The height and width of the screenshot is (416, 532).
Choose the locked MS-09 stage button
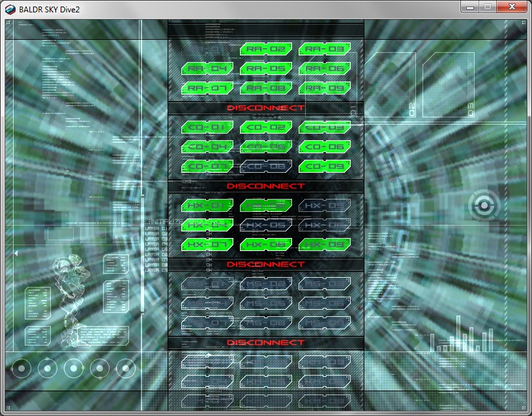[325, 323]
